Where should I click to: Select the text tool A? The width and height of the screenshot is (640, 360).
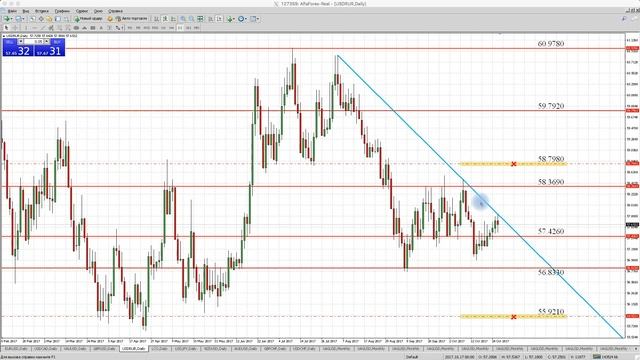[101, 28]
